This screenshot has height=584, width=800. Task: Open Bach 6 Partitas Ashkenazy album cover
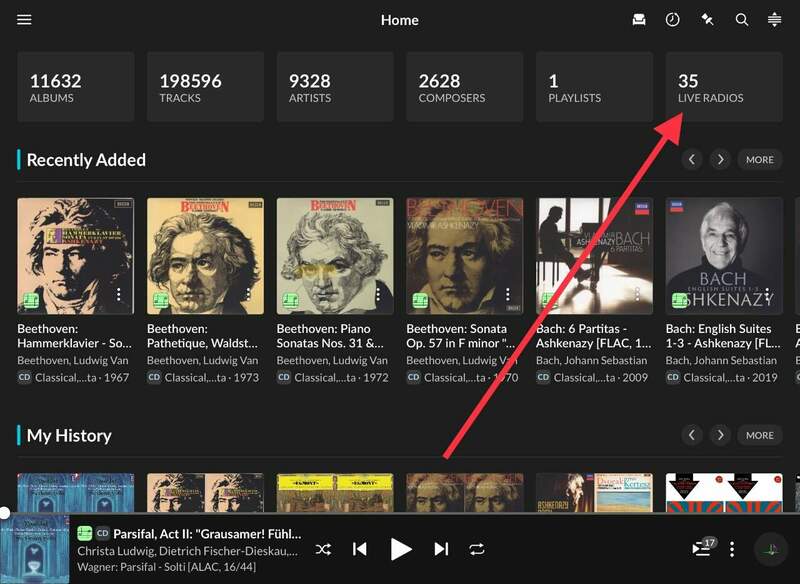tap(594, 256)
